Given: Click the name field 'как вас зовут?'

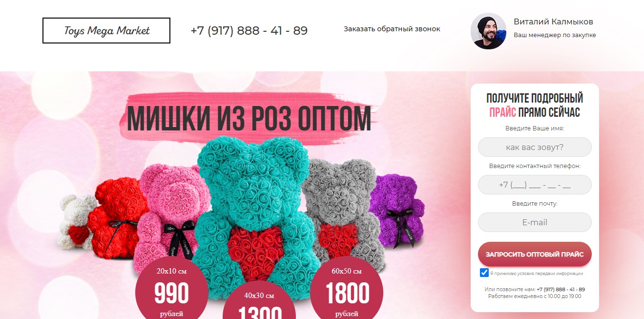Looking at the screenshot, I should pos(535,147).
